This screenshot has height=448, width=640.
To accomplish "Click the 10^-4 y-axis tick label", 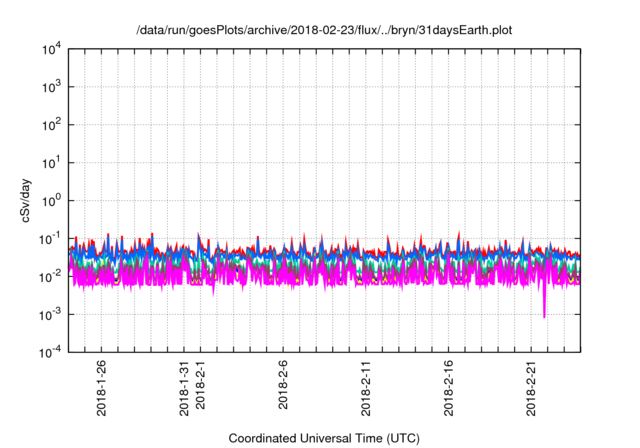I will point(49,351).
